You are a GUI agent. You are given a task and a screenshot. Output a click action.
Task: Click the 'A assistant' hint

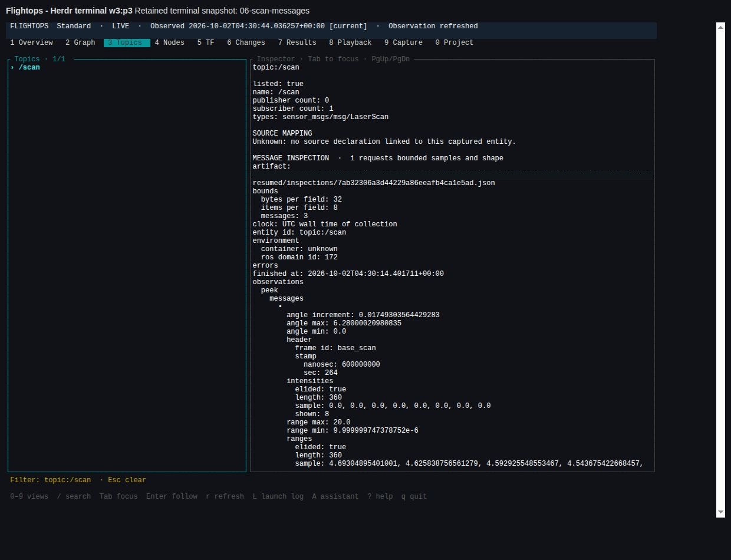pos(335,496)
